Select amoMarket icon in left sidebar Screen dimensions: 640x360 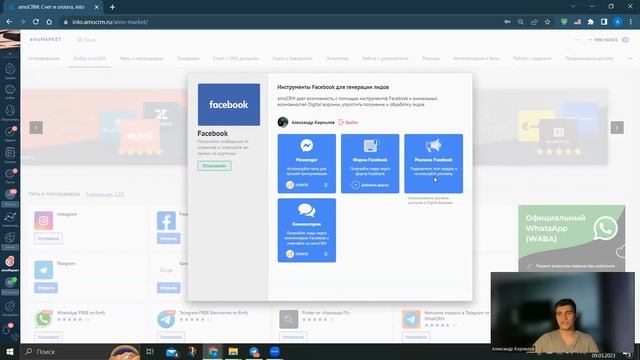click(10, 262)
